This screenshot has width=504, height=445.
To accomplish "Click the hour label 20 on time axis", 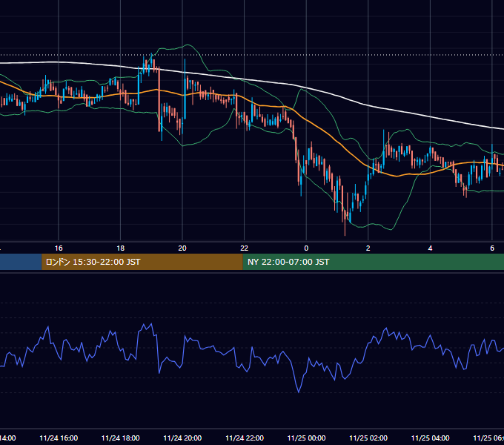I will pyautogui.click(x=182, y=248).
